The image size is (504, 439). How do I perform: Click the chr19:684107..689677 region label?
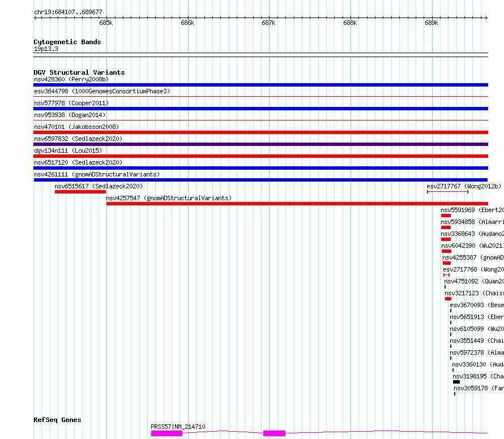tap(68, 12)
